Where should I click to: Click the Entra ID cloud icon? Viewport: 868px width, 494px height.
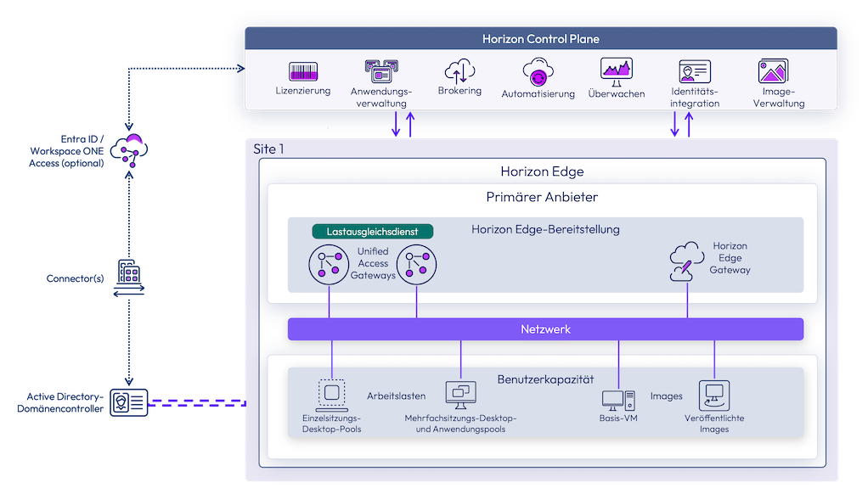coord(129,150)
